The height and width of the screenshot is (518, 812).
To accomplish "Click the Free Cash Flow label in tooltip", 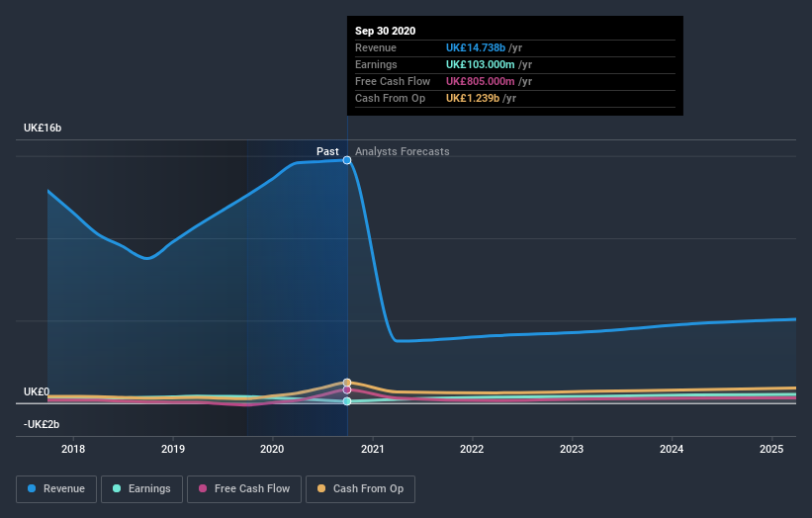I will tap(393, 81).
